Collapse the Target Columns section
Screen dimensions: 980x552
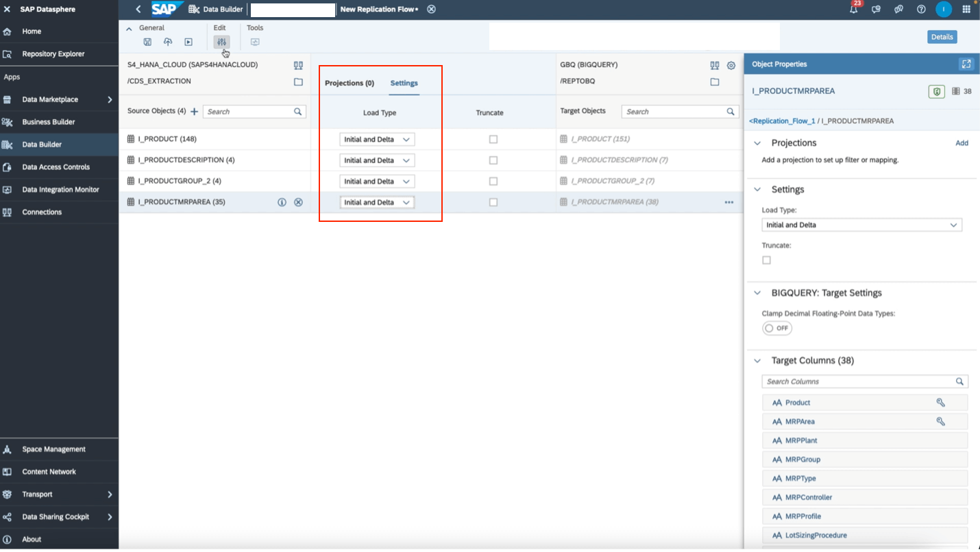[757, 360]
